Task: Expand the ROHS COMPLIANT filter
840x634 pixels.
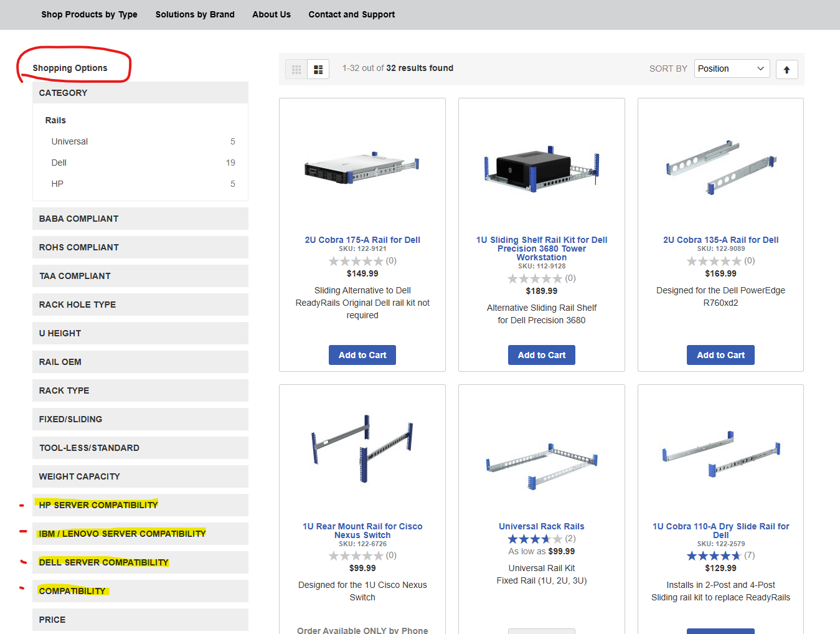Action: pyautogui.click(x=140, y=247)
